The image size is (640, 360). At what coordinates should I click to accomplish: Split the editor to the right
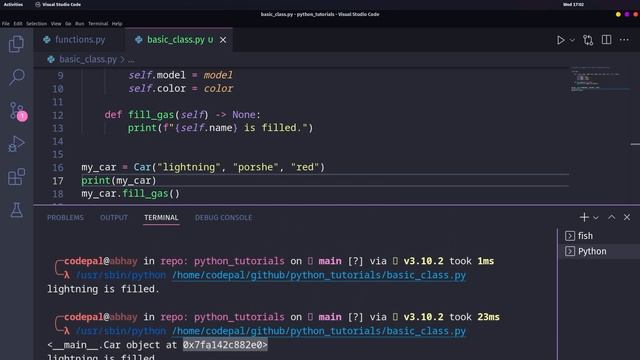607,40
